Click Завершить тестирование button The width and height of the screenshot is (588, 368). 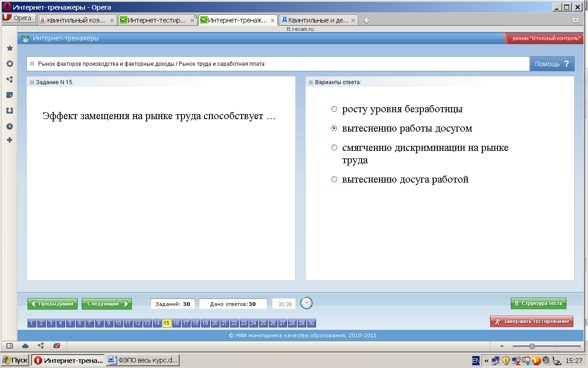(531, 322)
